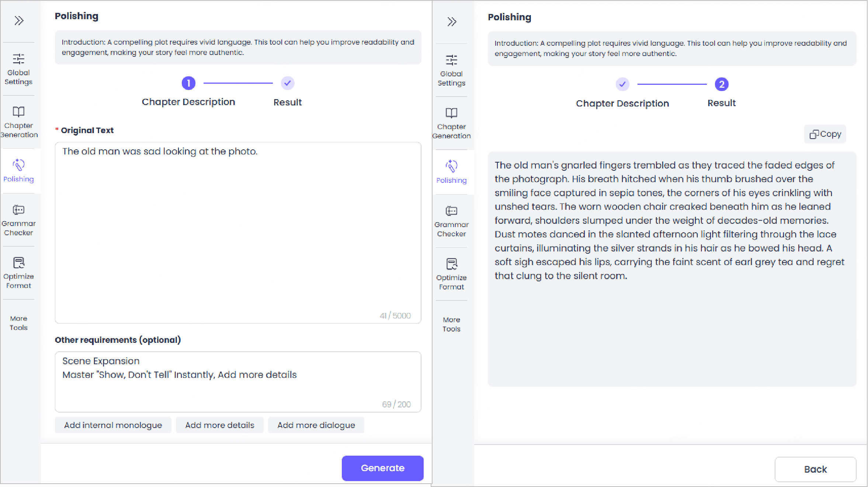Open Chapter Generation in left sidebar
The image size is (868, 487).
pos(18,122)
